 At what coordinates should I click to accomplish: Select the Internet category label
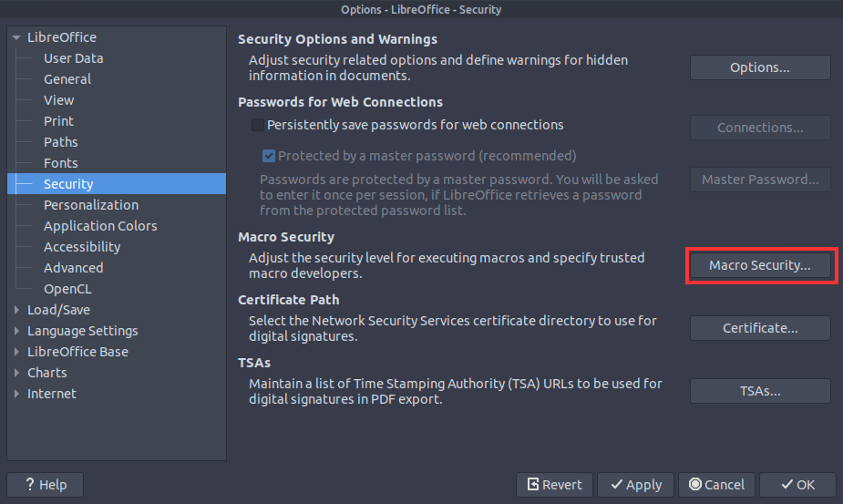pyautogui.click(x=52, y=394)
